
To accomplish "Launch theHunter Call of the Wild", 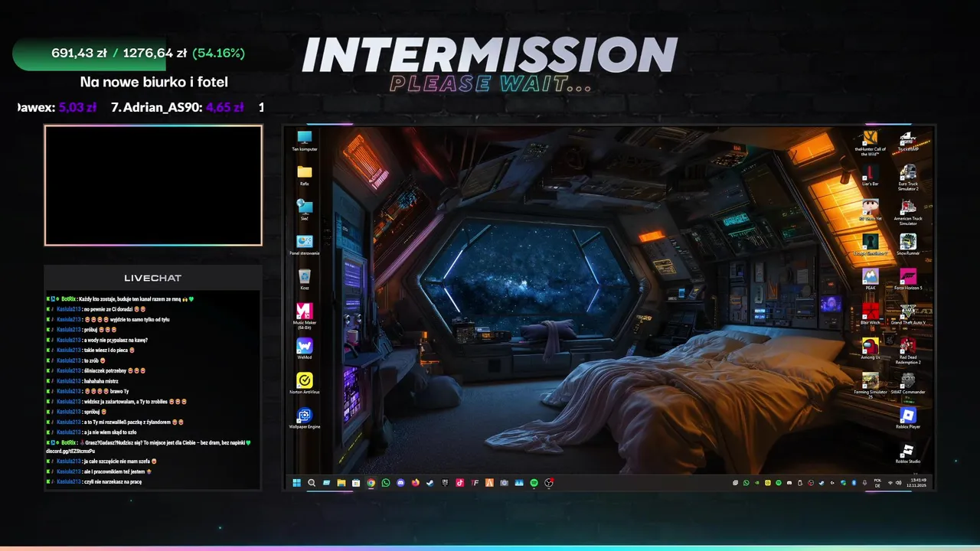I will click(x=870, y=143).
